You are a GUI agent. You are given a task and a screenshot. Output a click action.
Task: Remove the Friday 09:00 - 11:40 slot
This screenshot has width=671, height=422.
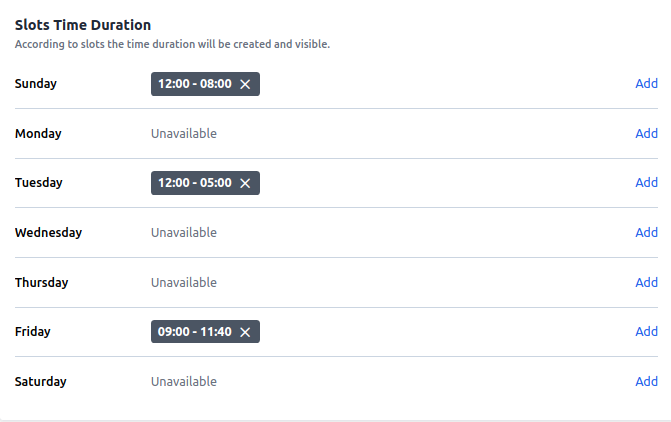click(245, 332)
